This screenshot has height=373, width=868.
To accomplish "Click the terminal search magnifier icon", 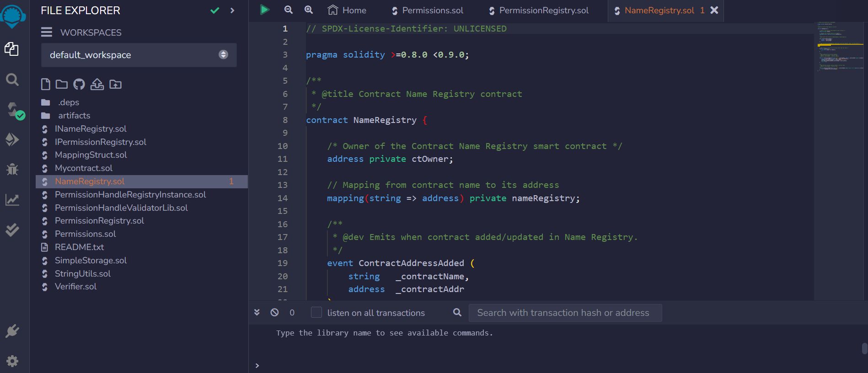I will pos(457,312).
